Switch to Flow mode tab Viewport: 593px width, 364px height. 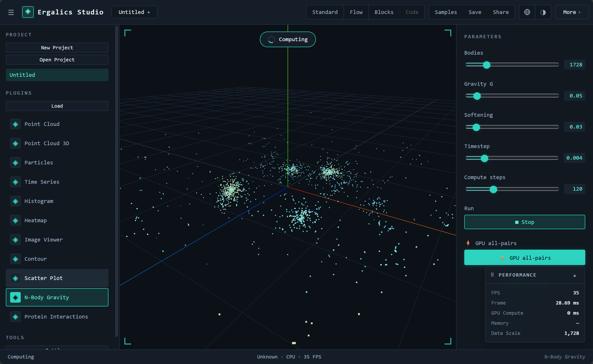356,12
